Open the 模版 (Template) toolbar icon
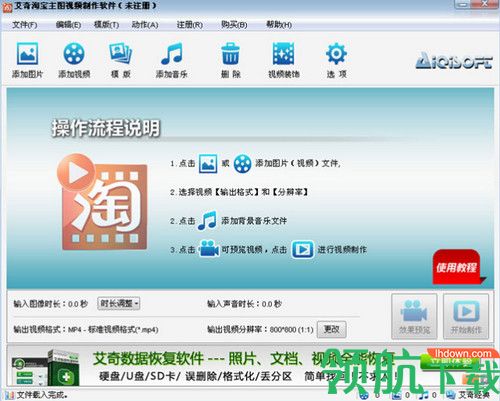This screenshot has height=401, width=500. pyautogui.click(x=120, y=53)
